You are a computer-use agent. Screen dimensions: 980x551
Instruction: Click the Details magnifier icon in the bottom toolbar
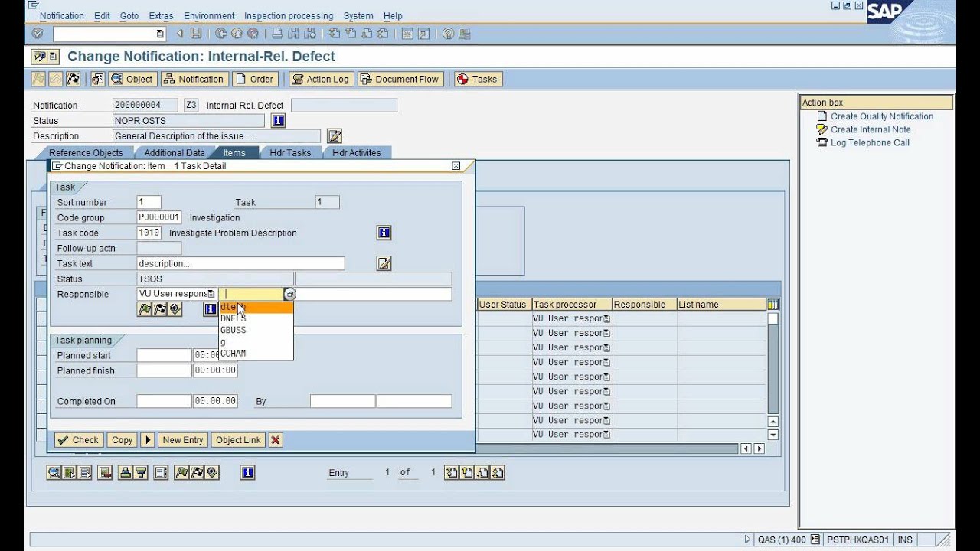click(54, 473)
